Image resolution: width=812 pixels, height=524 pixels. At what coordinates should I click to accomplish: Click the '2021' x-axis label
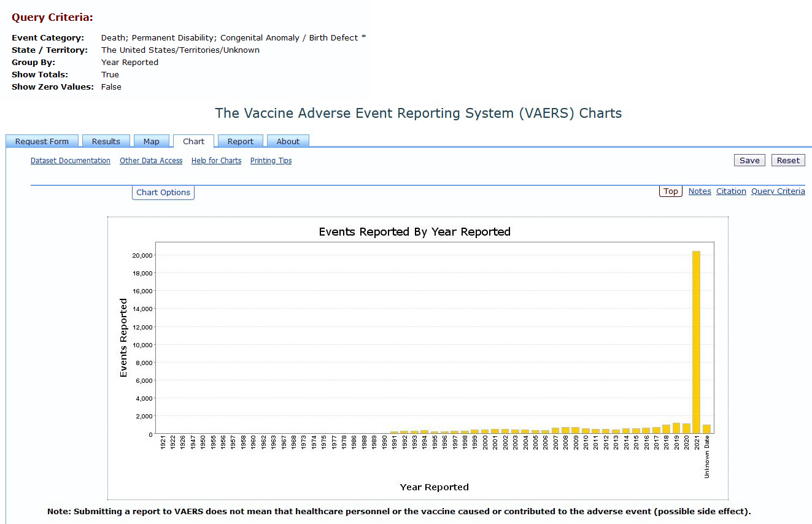click(x=697, y=443)
